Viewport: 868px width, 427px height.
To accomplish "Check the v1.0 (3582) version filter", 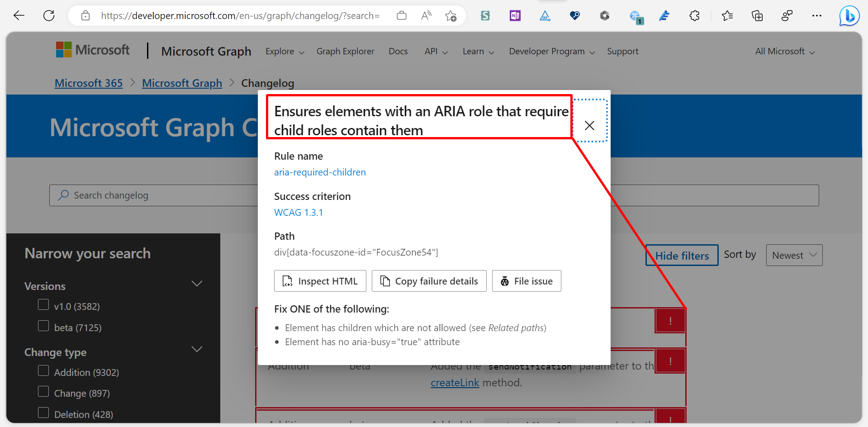I will (x=43, y=304).
